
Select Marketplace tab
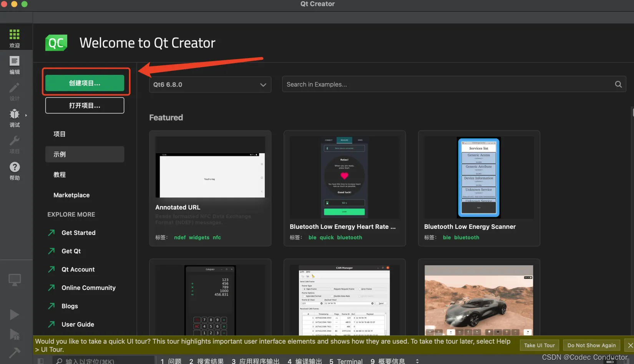click(85, 195)
